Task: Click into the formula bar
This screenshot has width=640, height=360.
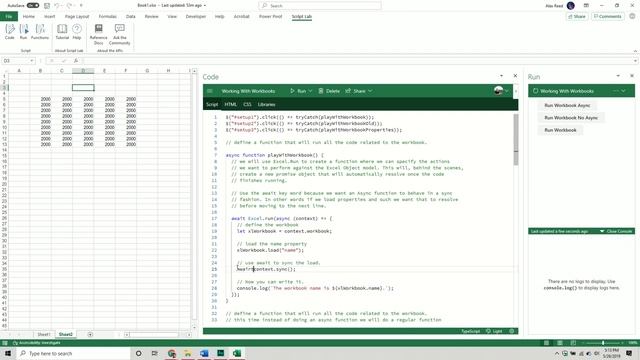Action: click(x=359, y=60)
